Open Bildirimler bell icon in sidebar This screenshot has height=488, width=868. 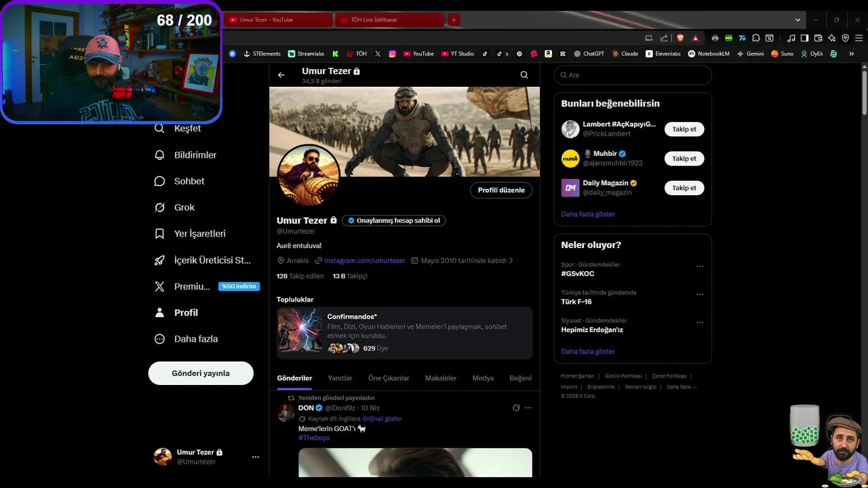click(x=159, y=155)
